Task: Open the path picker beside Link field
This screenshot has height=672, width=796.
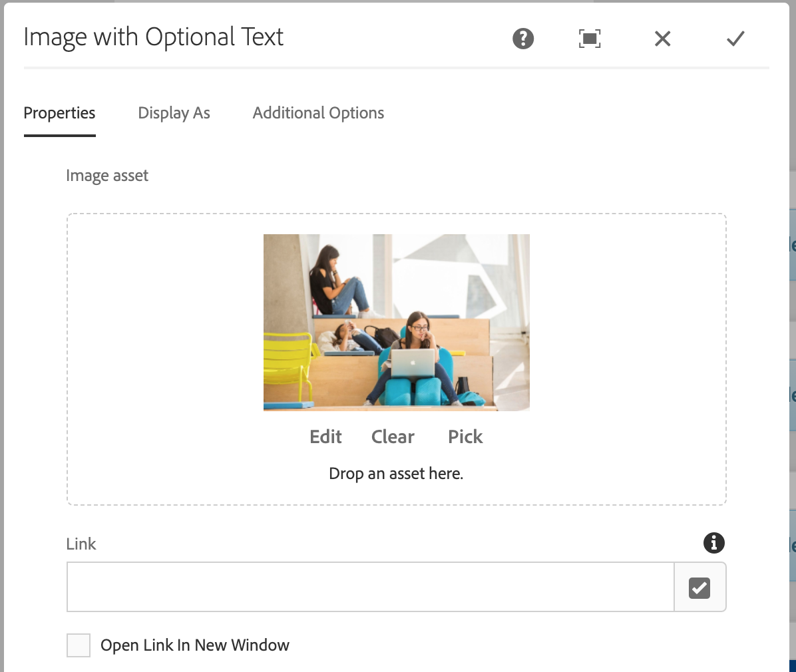Action: 699,588
